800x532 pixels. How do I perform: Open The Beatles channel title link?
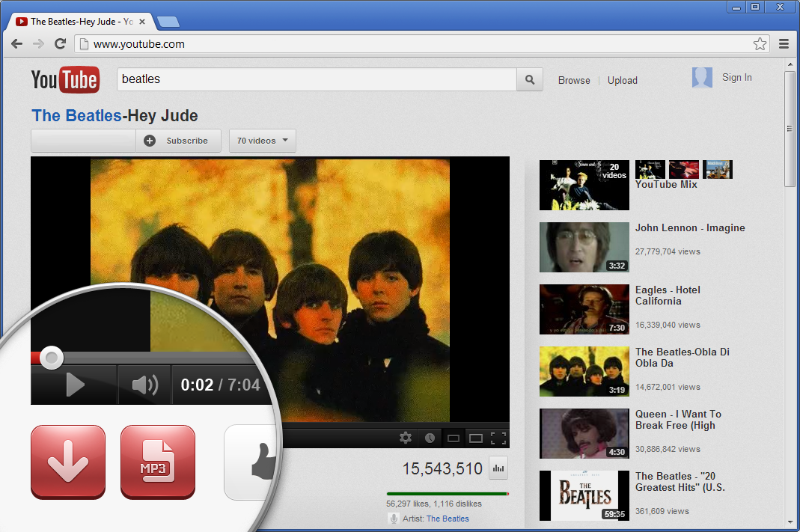point(76,116)
